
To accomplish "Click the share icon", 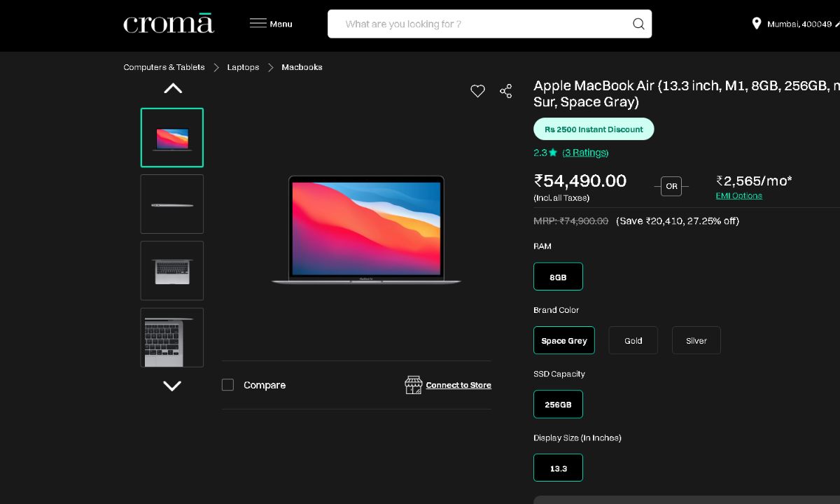I will point(506,91).
